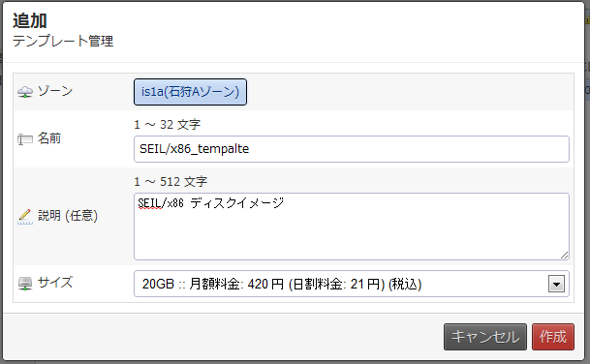
Task: Select the is1a(石狩Aゾーン) zone button
Action: (190, 92)
